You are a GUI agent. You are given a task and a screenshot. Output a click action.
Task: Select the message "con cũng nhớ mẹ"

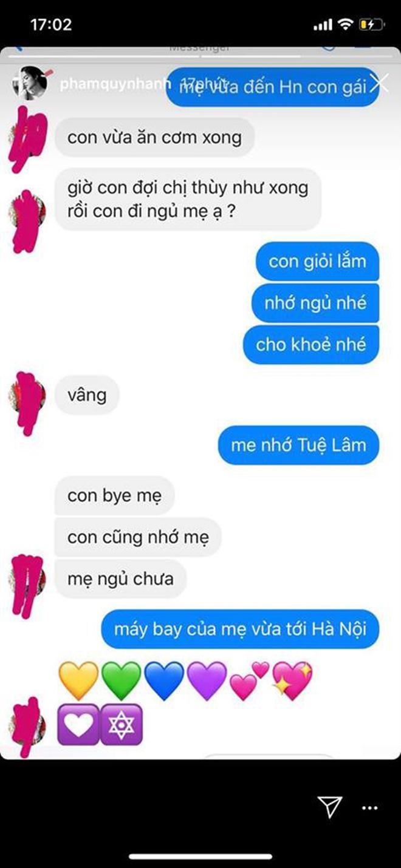coord(137,538)
